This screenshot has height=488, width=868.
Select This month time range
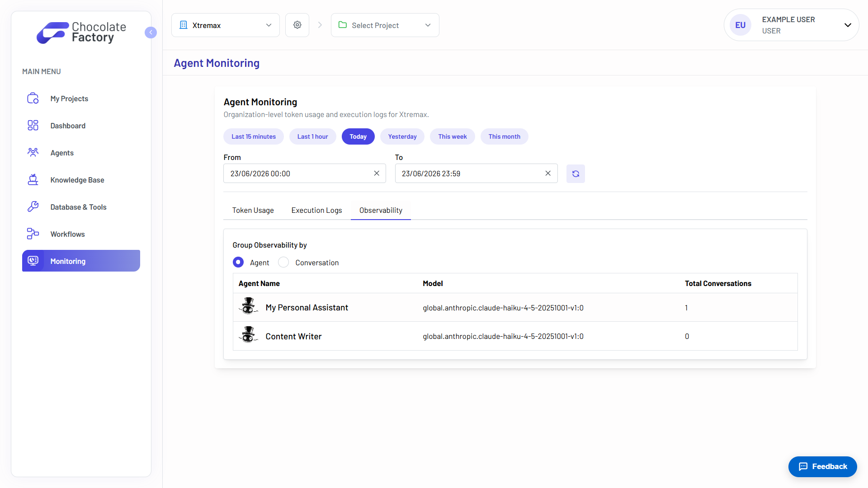(505, 136)
